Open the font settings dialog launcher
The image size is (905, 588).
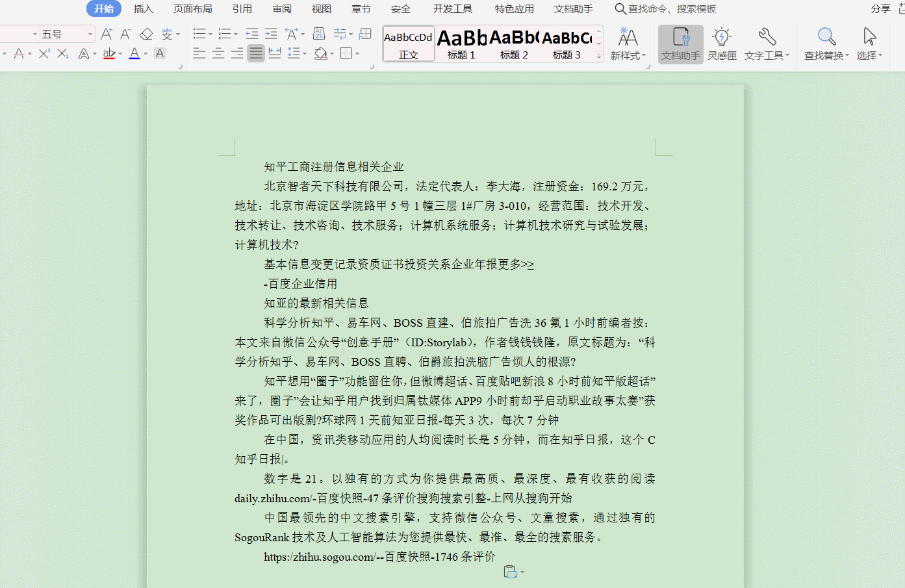tap(180, 66)
